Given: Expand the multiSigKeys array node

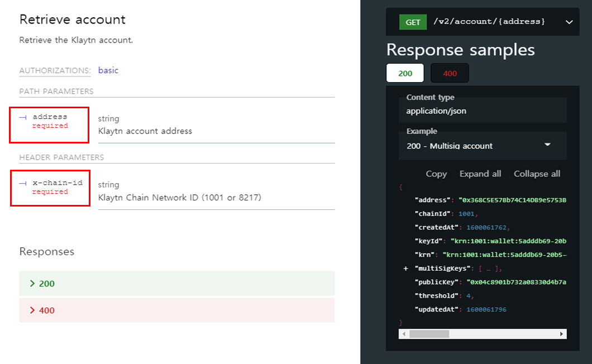Looking at the screenshot, I should pos(405,269).
